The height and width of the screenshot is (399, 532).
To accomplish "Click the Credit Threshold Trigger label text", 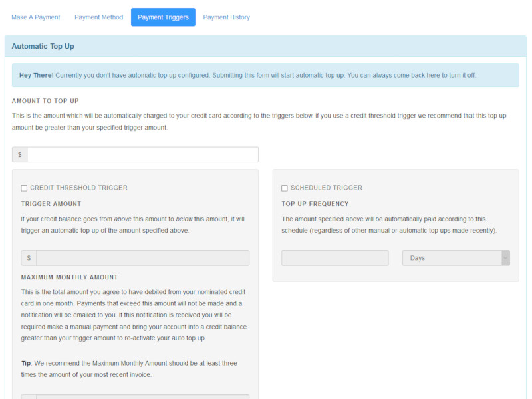I will 78,188.
